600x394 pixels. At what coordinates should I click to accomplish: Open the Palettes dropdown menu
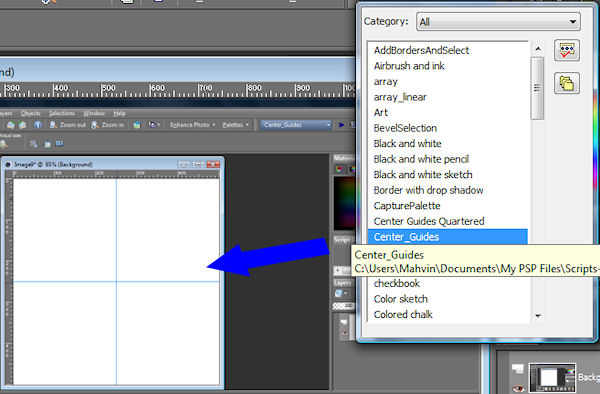[235, 125]
